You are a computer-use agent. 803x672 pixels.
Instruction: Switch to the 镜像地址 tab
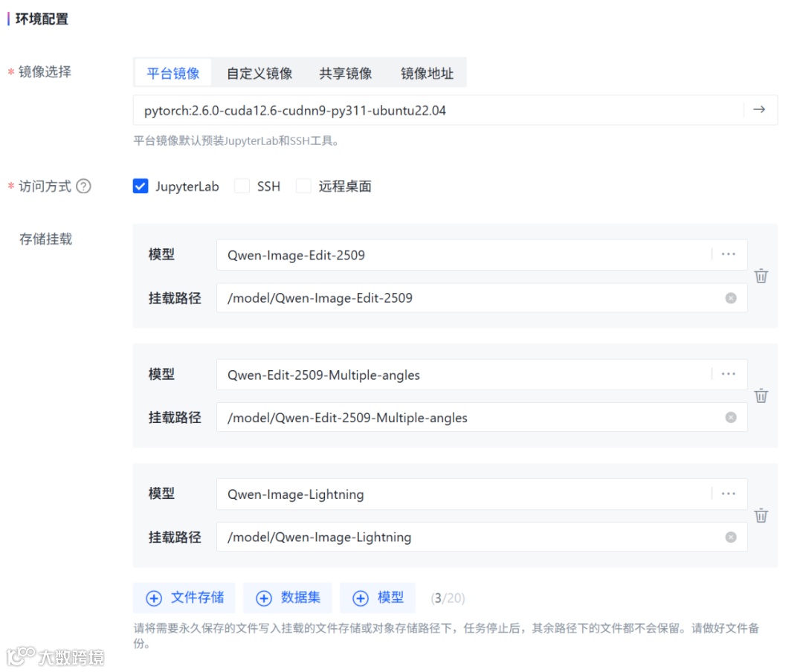pos(427,74)
